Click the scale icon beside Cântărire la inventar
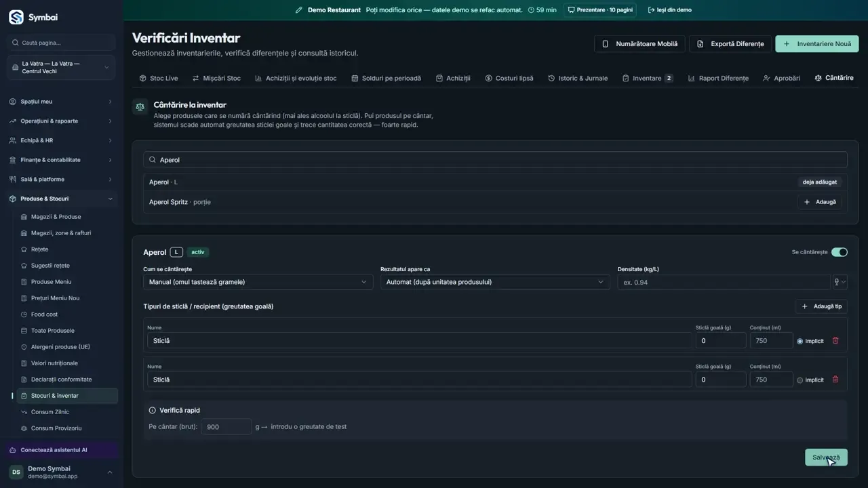This screenshot has height=488, width=868. (x=140, y=106)
